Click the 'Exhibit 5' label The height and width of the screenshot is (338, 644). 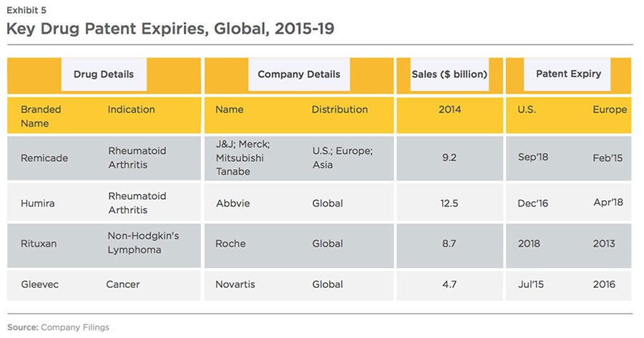tap(26, 10)
